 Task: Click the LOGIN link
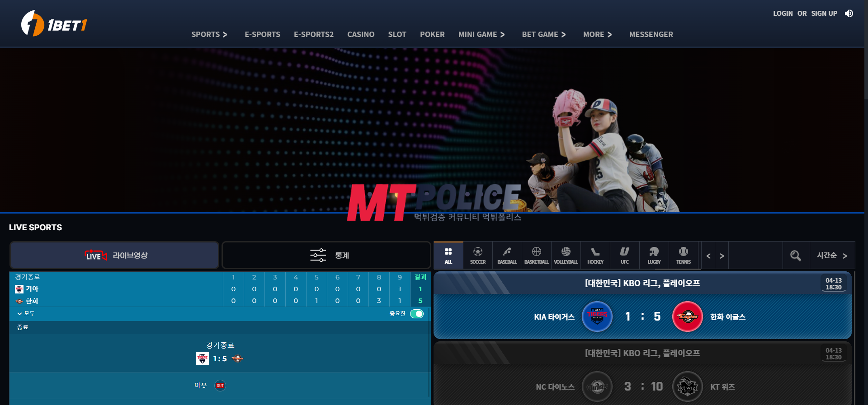click(x=783, y=13)
